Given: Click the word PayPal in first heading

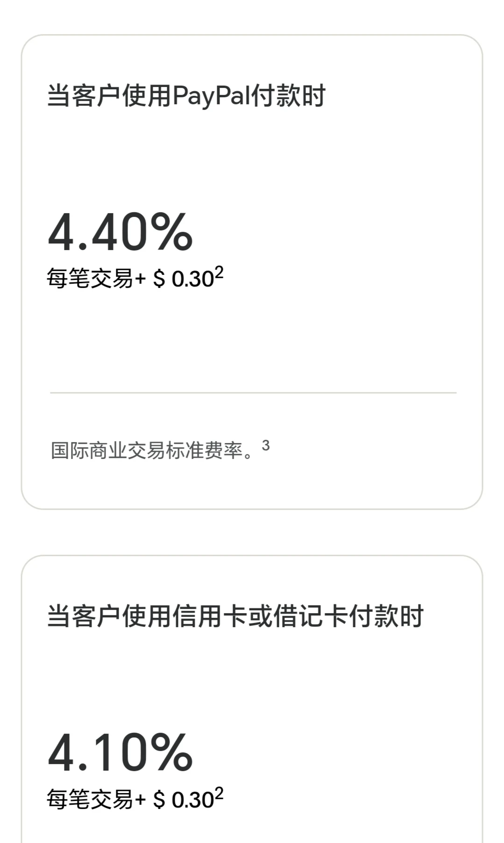Looking at the screenshot, I should (211, 96).
